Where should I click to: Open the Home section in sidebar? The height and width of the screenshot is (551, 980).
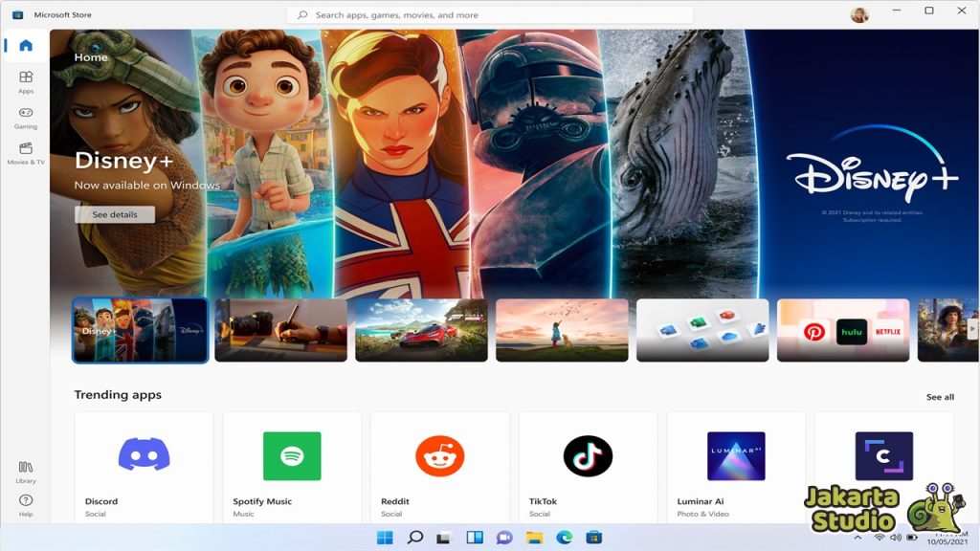click(26, 46)
